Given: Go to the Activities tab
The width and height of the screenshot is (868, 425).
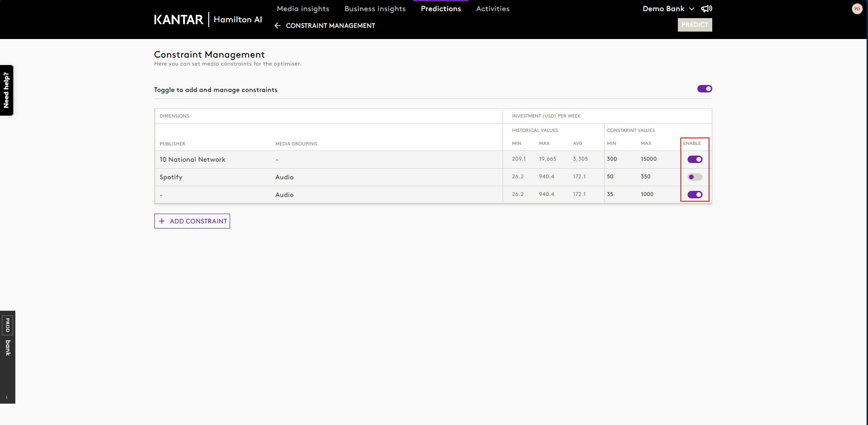Looking at the screenshot, I should 493,9.
